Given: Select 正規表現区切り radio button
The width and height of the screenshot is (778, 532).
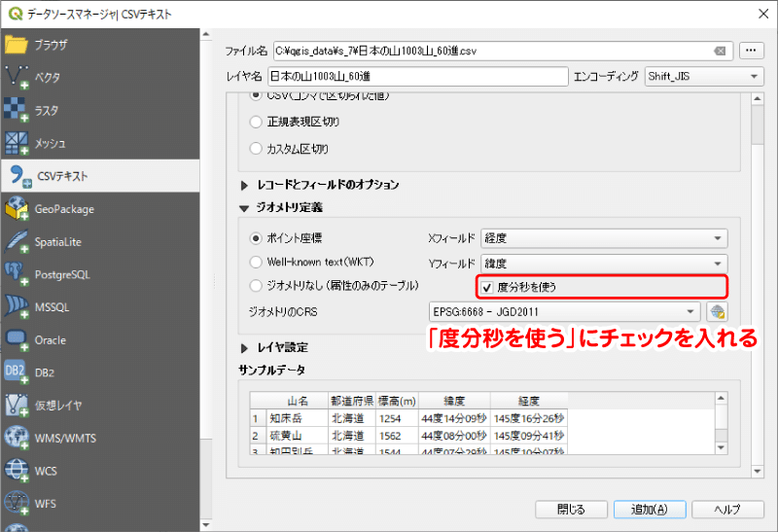Looking at the screenshot, I should [256, 122].
